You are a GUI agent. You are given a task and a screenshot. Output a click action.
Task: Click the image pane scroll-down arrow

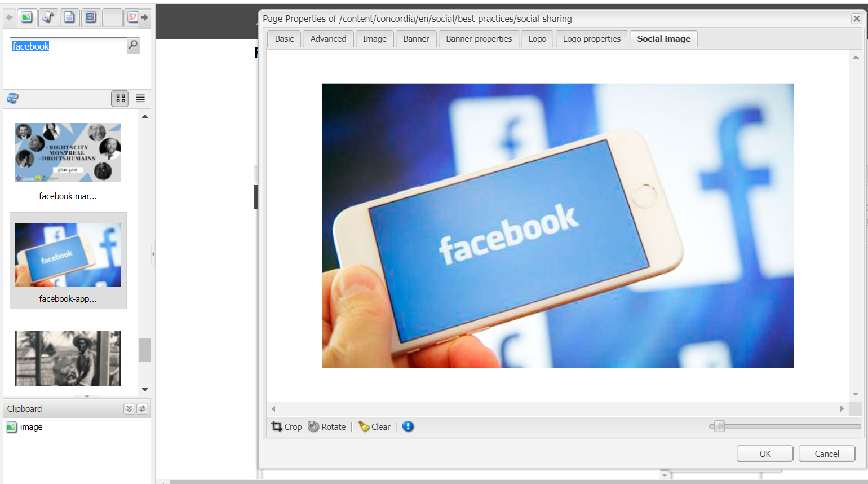coord(856,394)
